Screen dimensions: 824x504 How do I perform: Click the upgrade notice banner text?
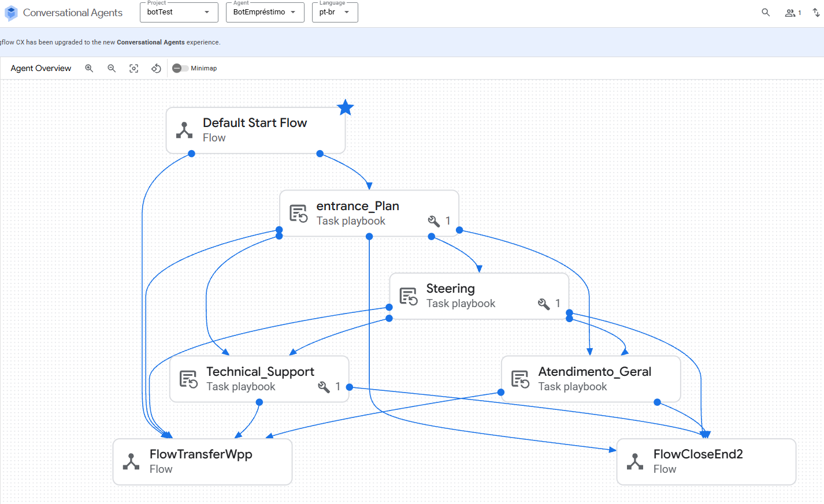pos(110,42)
